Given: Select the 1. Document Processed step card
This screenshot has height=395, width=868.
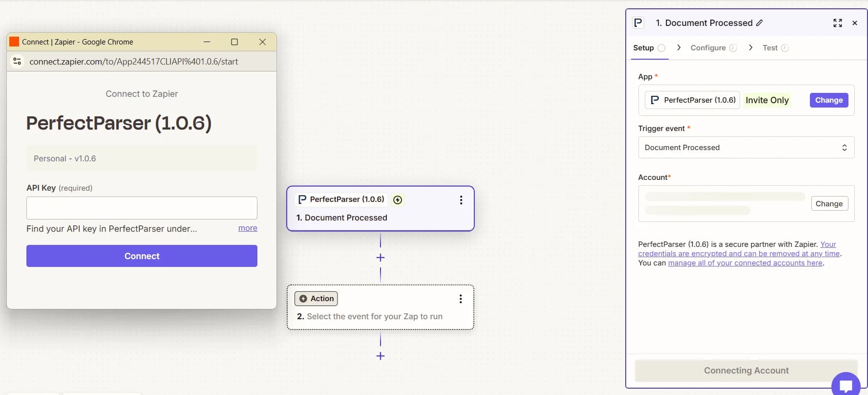Looking at the screenshot, I should [x=380, y=208].
